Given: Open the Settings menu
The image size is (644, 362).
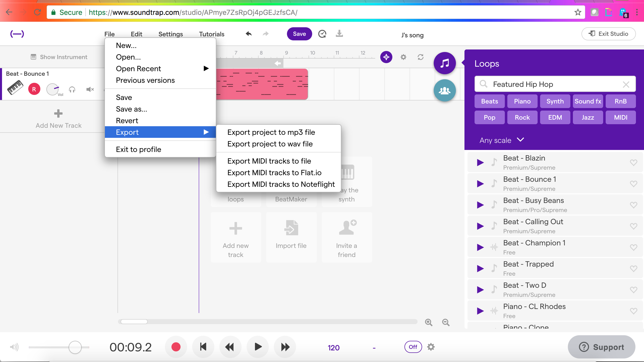Looking at the screenshot, I should point(170,34).
